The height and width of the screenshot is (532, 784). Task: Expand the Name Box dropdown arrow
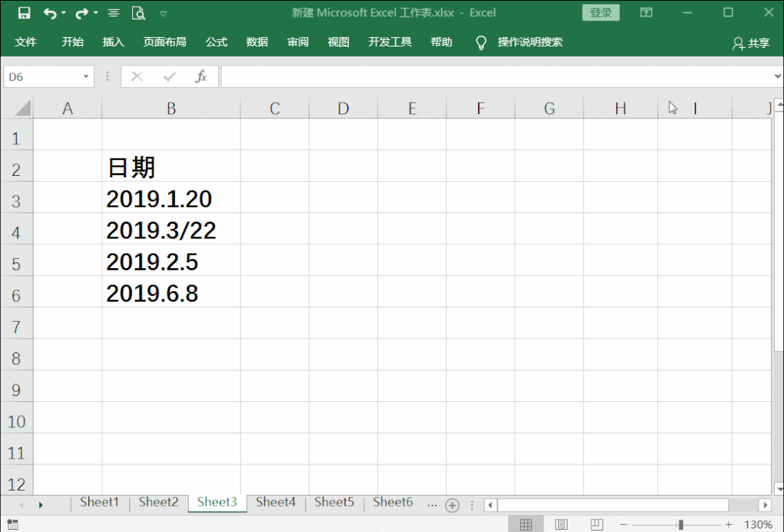click(86, 76)
